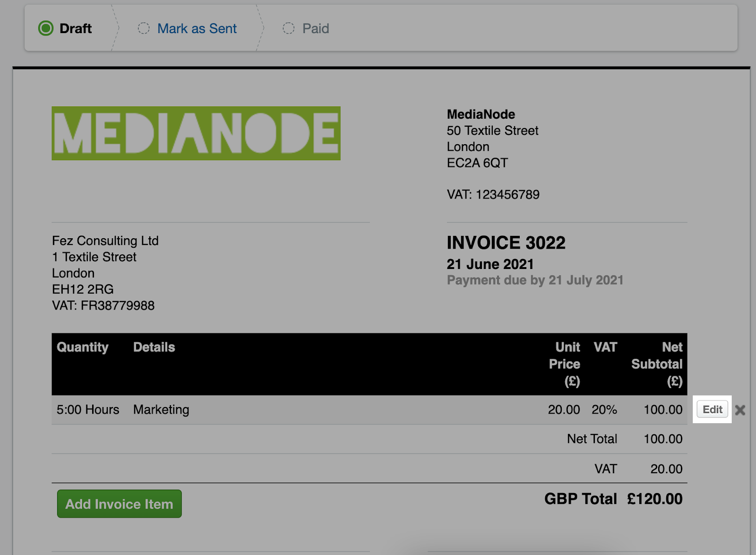The height and width of the screenshot is (555, 756).
Task: Click the Net Total label
Action: 592,439
